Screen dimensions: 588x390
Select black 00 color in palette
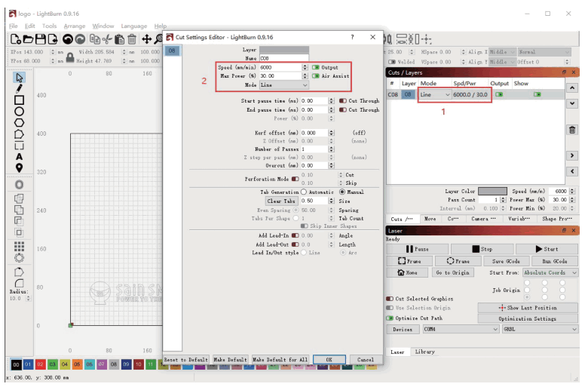click(x=16, y=364)
